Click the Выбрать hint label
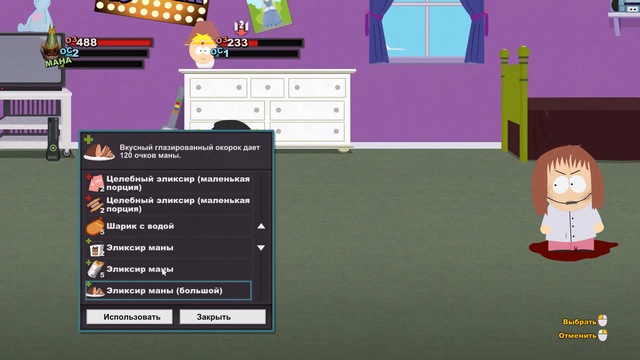This screenshot has height=360, width=640. coord(579,322)
